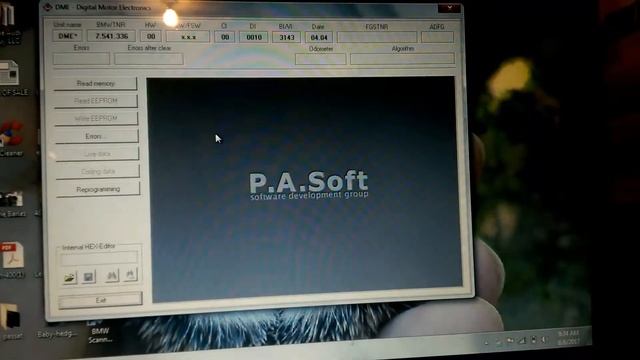Click the Coding data button
Image resolution: width=640 pixels, height=360 pixels.
click(98, 171)
